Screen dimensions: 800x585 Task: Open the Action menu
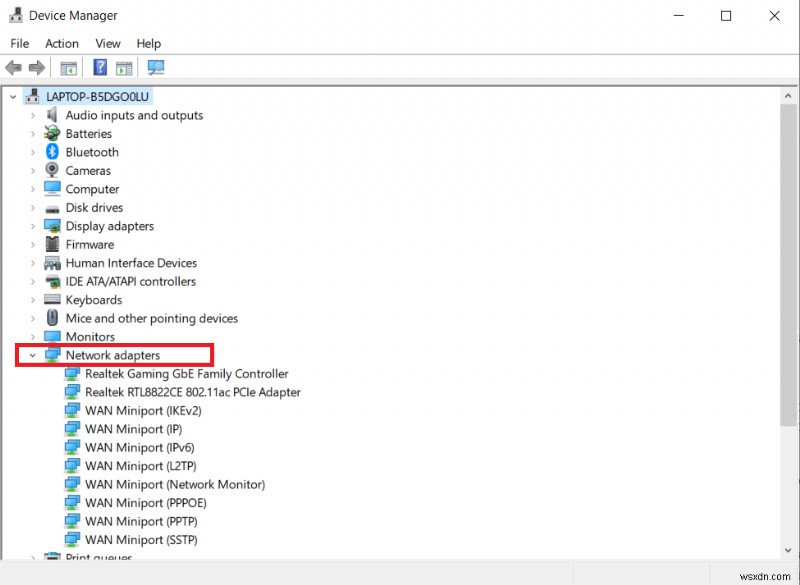61,43
